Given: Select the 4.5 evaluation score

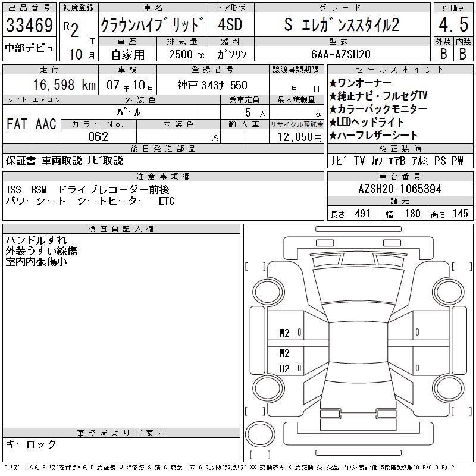Looking at the screenshot, I should coord(453,24).
